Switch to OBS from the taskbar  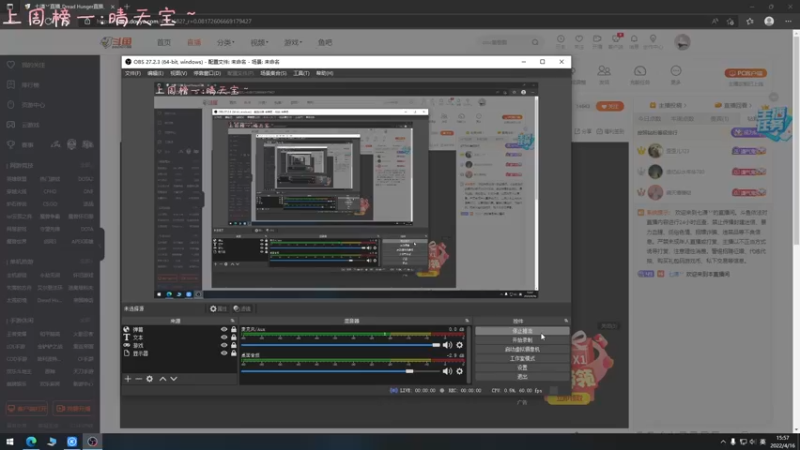[92, 441]
